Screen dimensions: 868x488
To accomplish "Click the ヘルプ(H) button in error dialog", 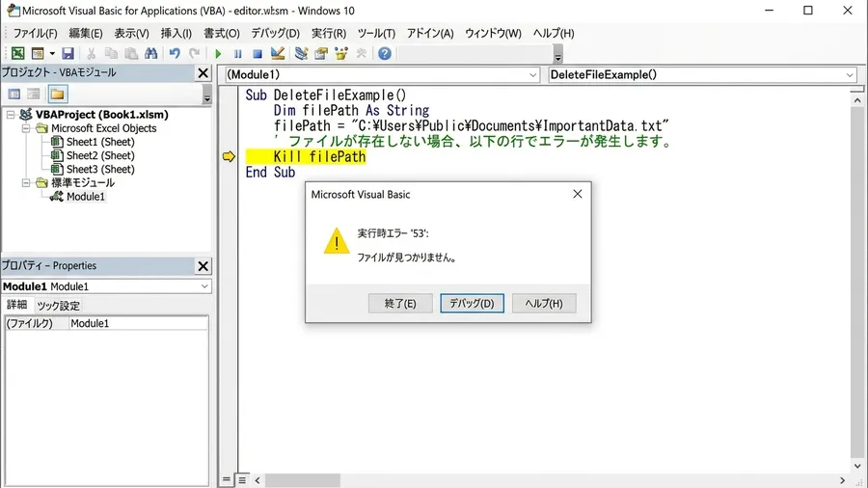I will pyautogui.click(x=544, y=303).
